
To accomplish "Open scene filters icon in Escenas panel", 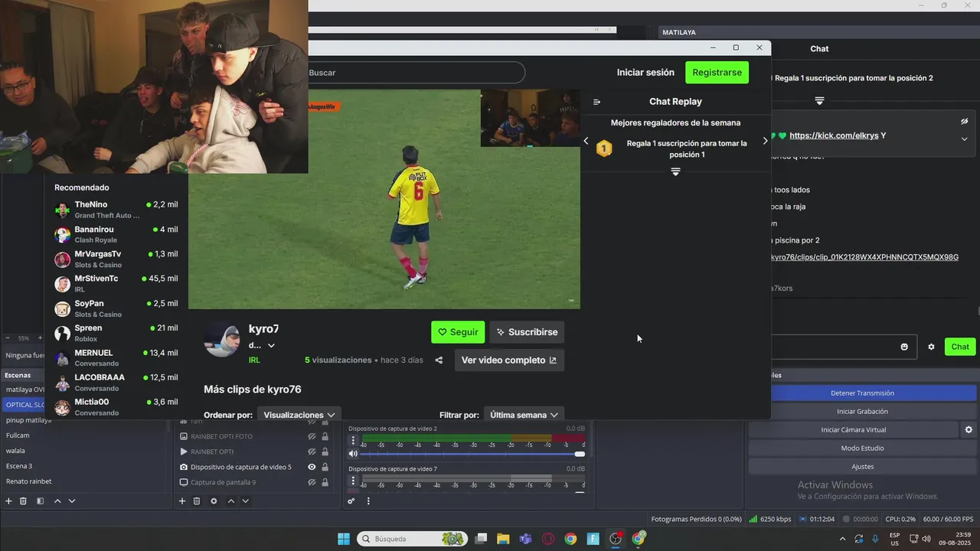I will click(x=40, y=501).
